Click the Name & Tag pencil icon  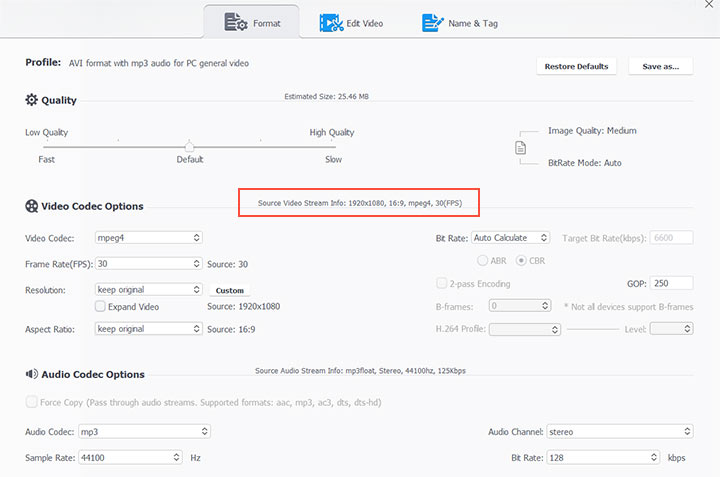click(433, 23)
